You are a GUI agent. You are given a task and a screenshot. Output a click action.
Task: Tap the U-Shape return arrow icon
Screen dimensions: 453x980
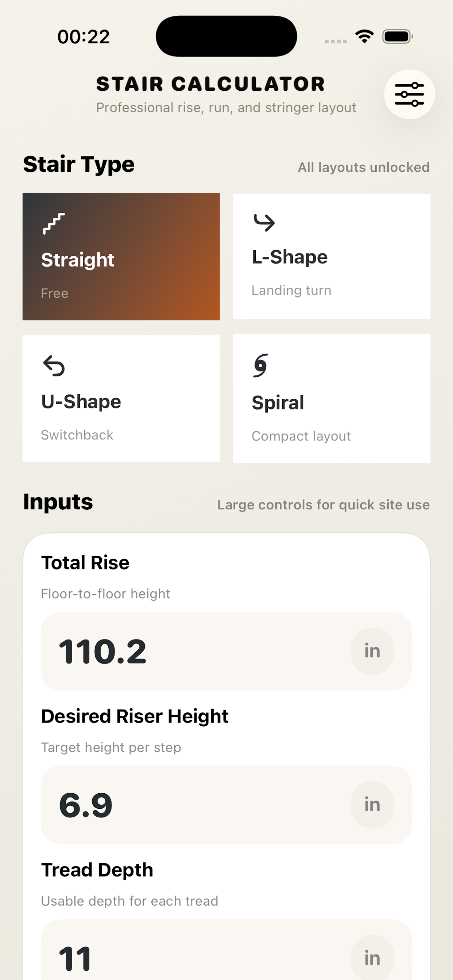tap(54, 366)
